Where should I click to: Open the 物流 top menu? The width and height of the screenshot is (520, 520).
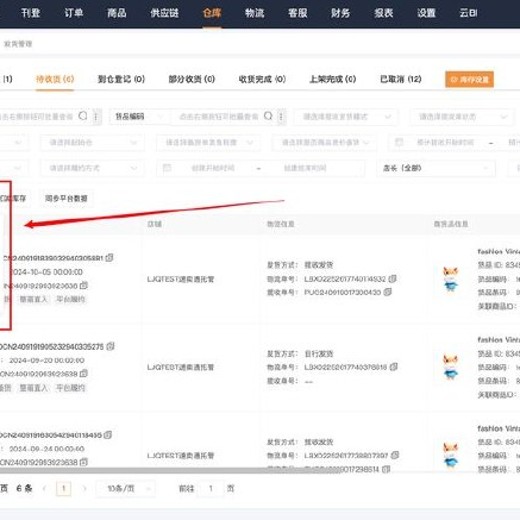click(x=255, y=13)
